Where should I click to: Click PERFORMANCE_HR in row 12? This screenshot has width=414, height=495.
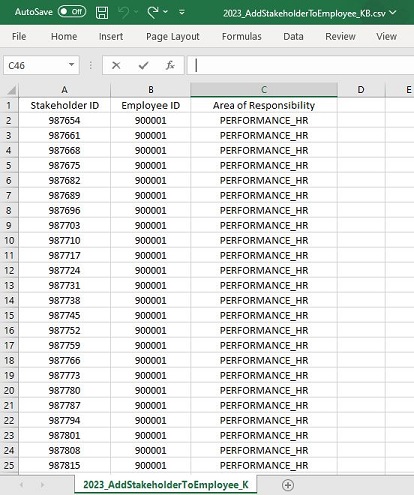click(x=264, y=270)
